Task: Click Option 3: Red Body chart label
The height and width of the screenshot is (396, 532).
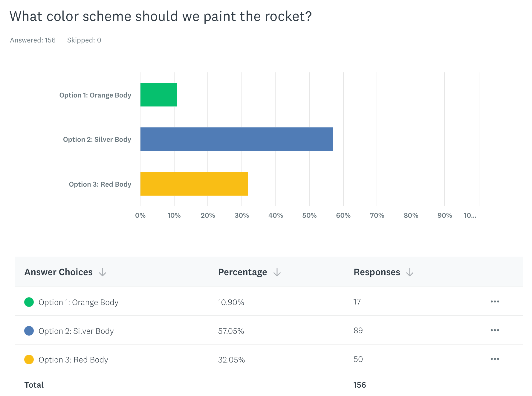Action: pyautogui.click(x=100, y=184)
